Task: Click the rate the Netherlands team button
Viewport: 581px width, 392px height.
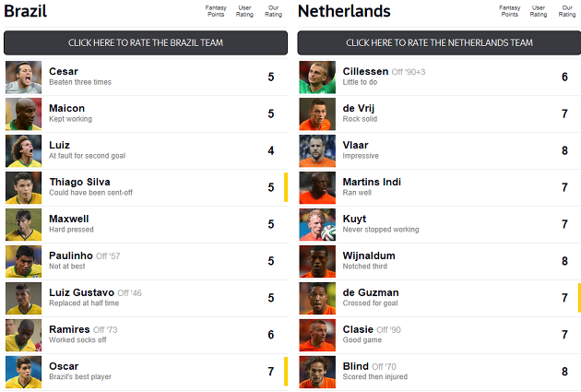Action: [x=439, y=43]
